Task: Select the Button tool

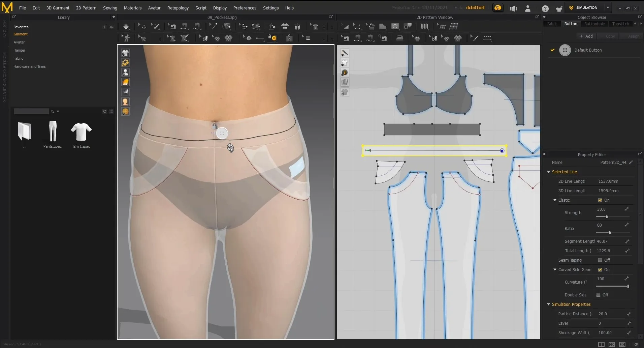Action: (249, 38)
